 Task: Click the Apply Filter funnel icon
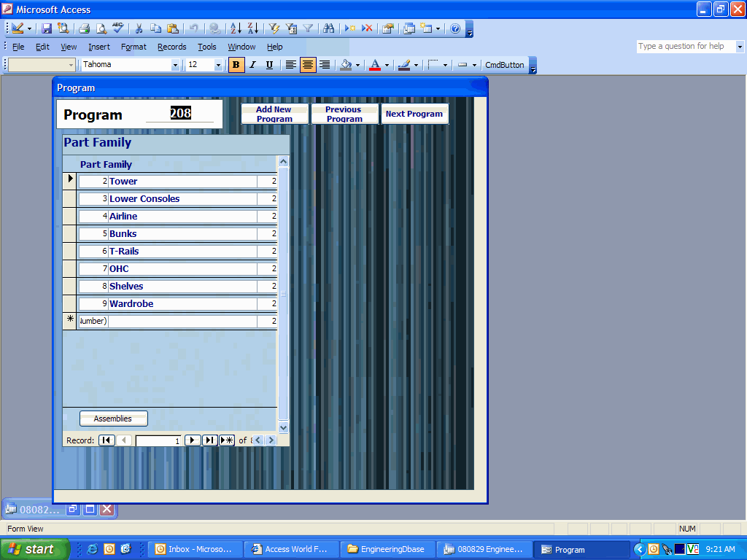click(308, 28)
